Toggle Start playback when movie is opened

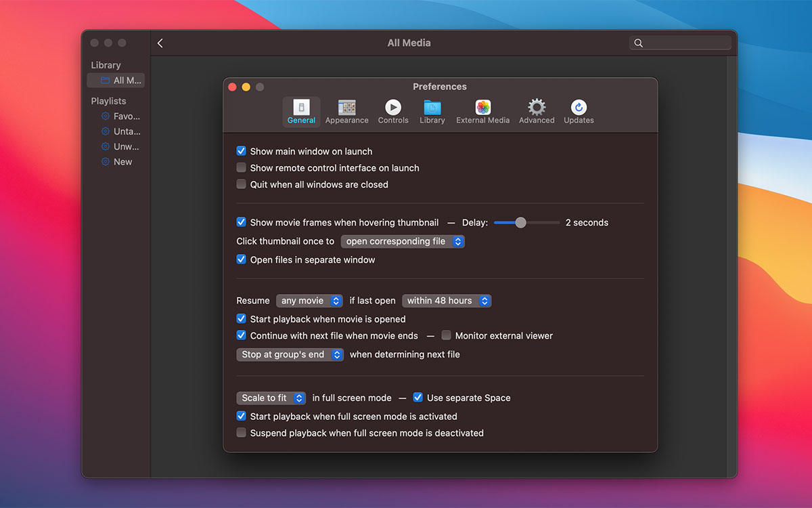click(241, 319)
